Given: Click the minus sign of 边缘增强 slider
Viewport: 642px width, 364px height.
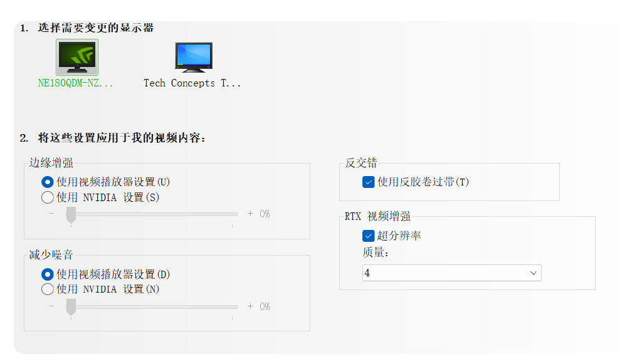Looking at the screenshot, I should (x=52, y=214).
